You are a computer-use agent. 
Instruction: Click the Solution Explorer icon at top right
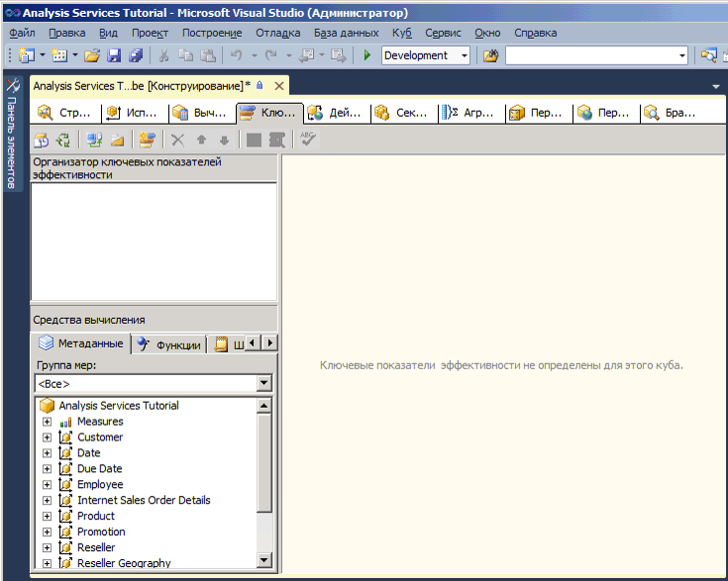point(708,55)
